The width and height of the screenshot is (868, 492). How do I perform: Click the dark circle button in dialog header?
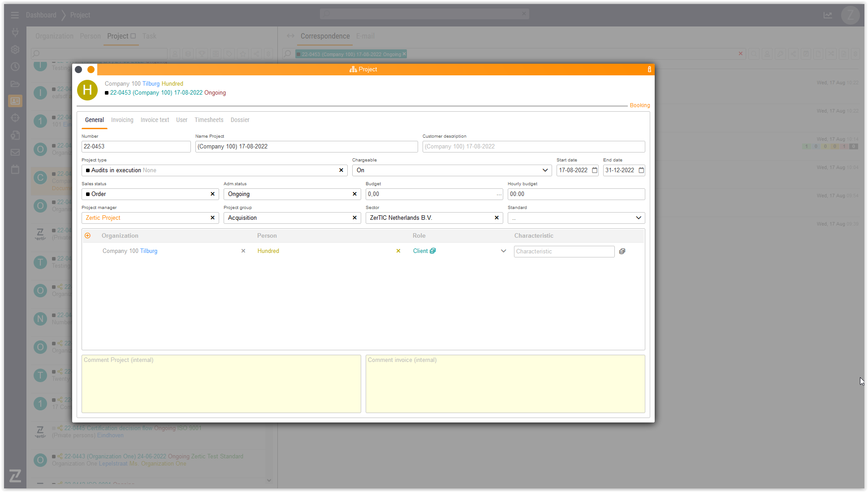coord(78,70)
